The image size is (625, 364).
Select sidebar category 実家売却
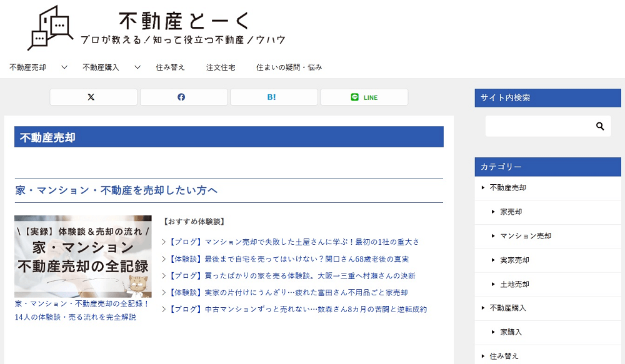514,260
